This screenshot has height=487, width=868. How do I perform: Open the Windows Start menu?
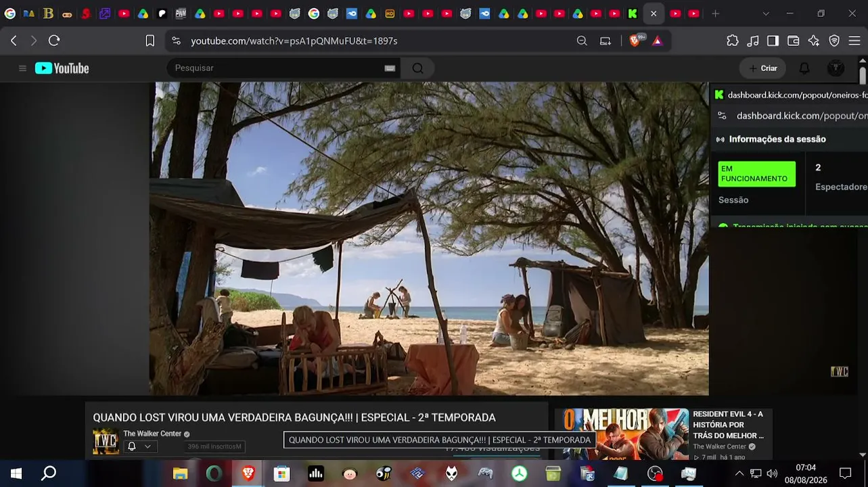(16, 473)
